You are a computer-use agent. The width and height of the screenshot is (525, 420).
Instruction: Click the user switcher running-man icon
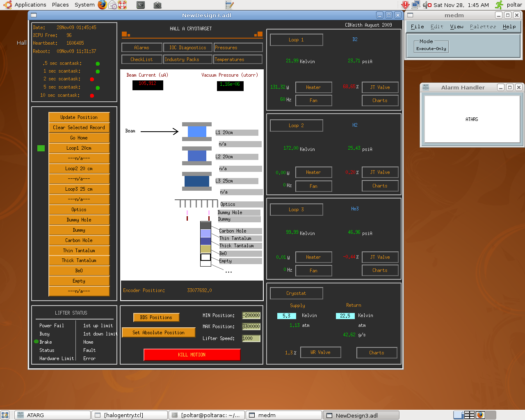(x=499, y=5)
